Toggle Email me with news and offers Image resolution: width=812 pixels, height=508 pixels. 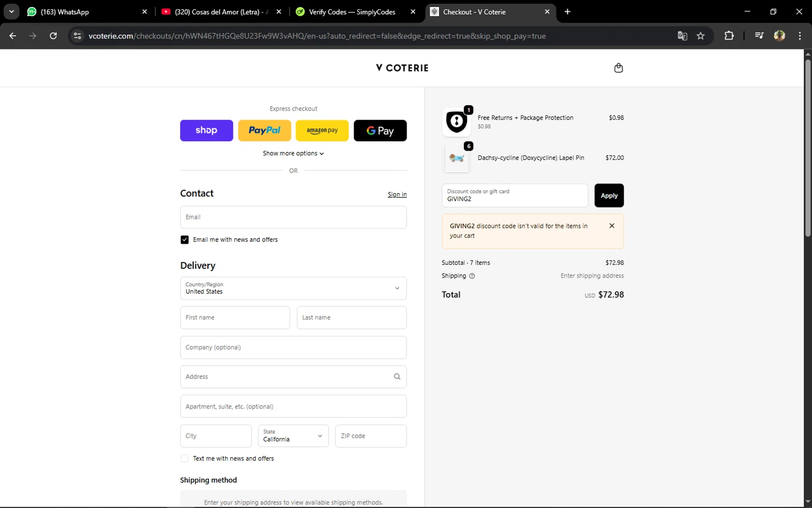(x=185, y=239)
